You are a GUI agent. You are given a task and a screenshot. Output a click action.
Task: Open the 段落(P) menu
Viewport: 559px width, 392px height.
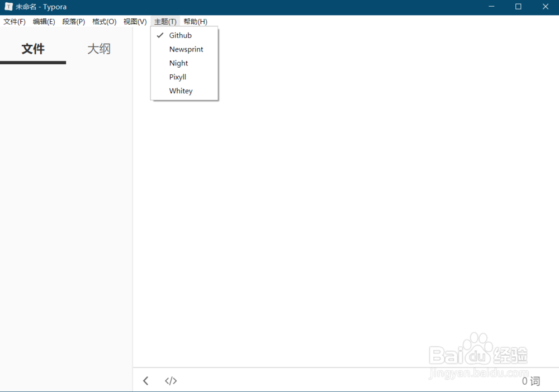click(x=73, y=21)
